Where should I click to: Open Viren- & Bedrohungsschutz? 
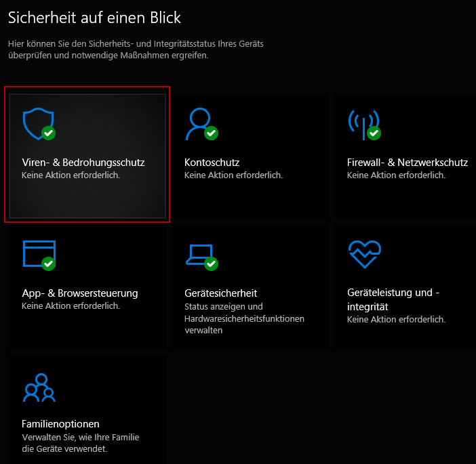pos(83,163)
